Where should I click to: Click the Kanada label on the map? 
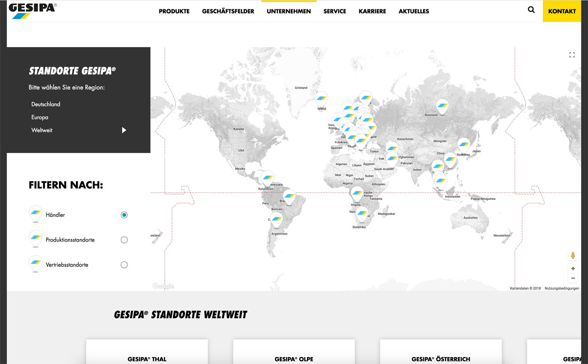[238, 129]
